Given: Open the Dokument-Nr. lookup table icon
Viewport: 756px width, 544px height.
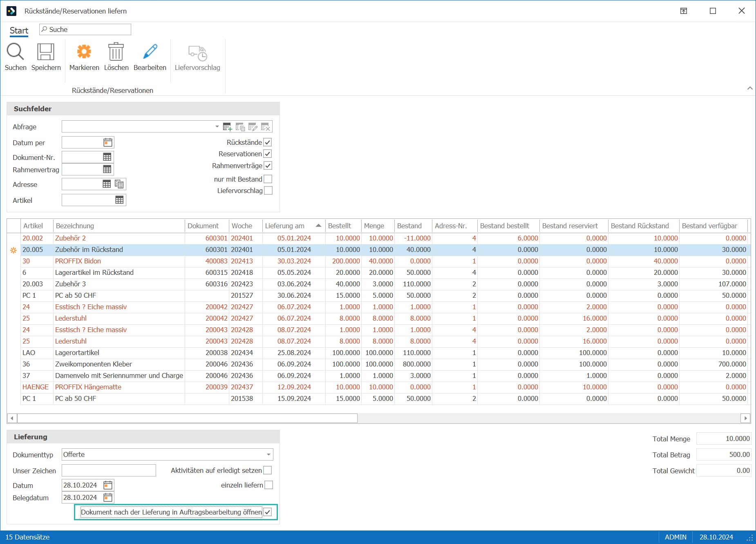Looking at the screenshot, I should (107, 157).
